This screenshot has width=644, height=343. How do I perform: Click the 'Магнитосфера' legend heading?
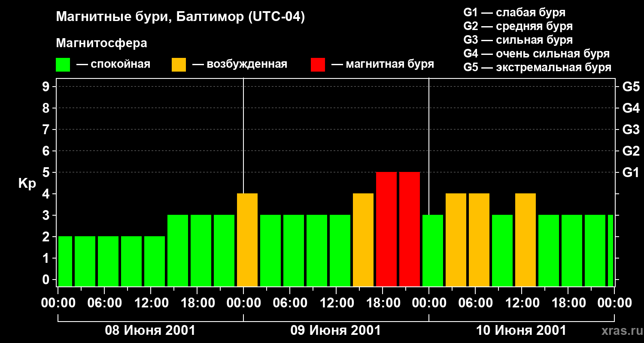click(x=101, y=43)
